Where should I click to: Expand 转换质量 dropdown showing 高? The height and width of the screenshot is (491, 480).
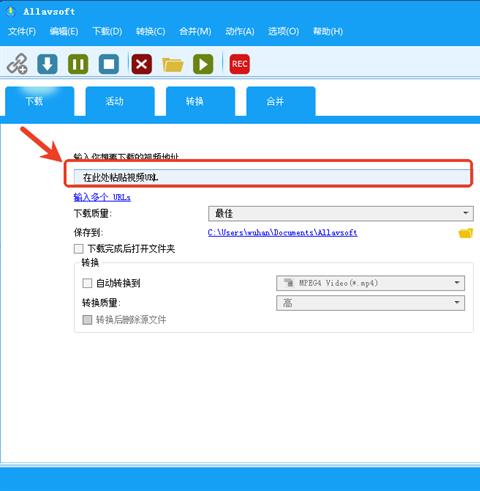pyautogui.click(x=370, y=303)
